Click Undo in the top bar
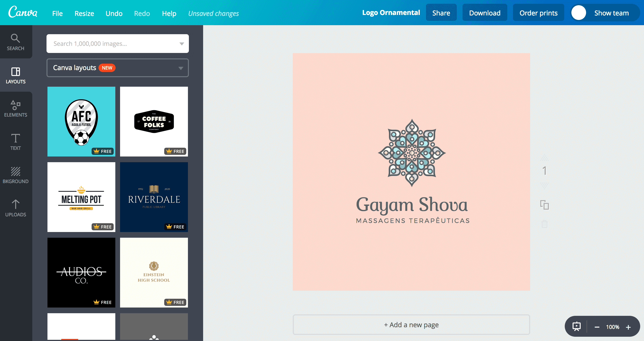This screenshot has width=644, height=341. 114,13
